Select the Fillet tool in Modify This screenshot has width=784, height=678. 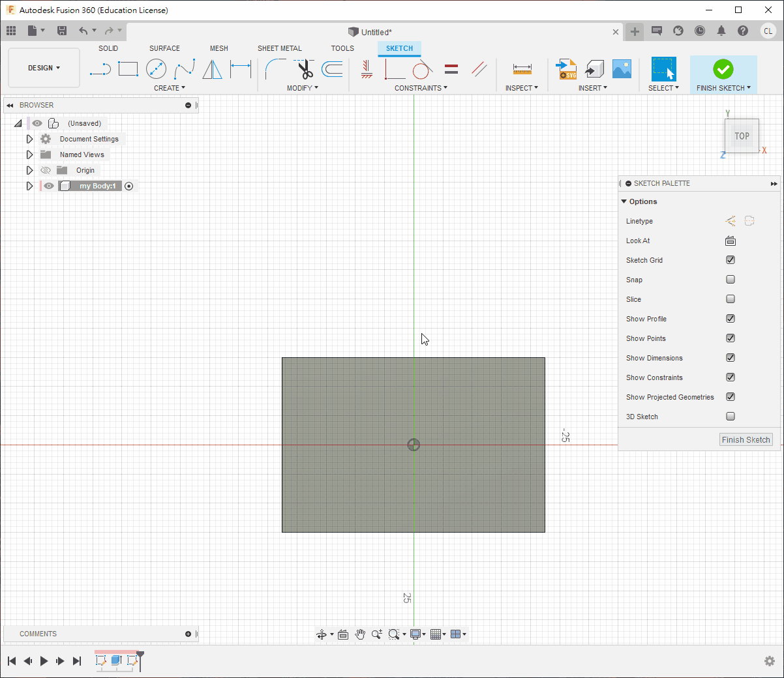tap(275, 69)
